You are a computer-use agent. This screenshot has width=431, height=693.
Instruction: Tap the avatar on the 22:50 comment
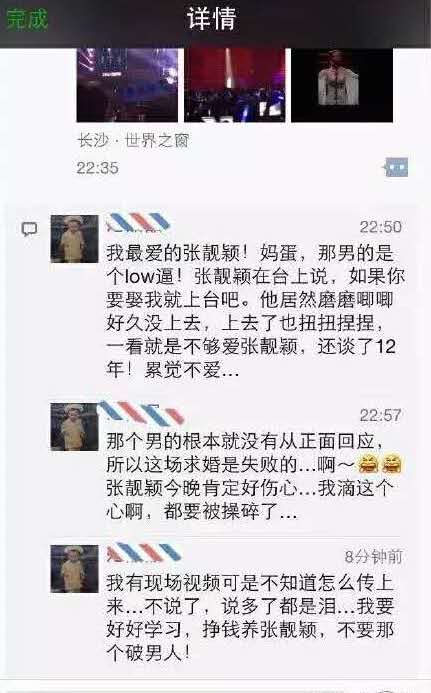tap(74, 239)
